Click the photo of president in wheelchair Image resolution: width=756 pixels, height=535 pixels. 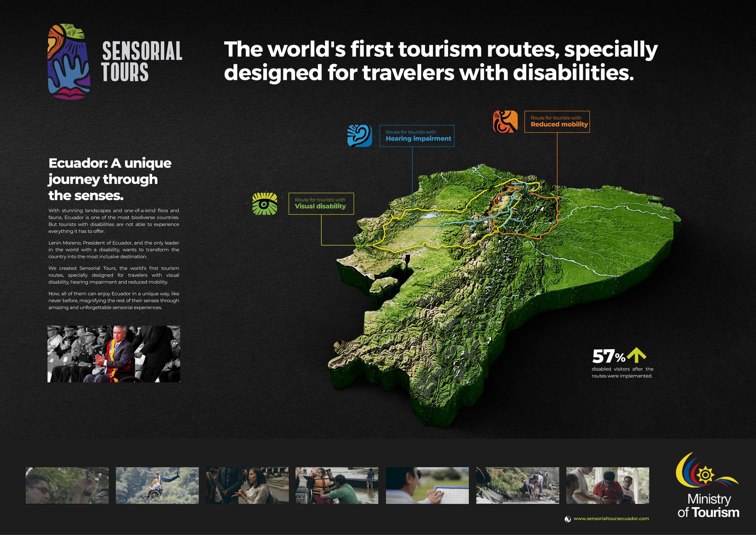(x=114, y=354)
